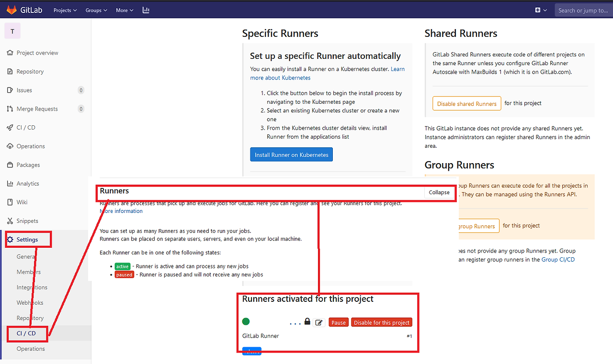Pause the GitLab Runner
The image size is (613, 364).
[x=338, y=322]
